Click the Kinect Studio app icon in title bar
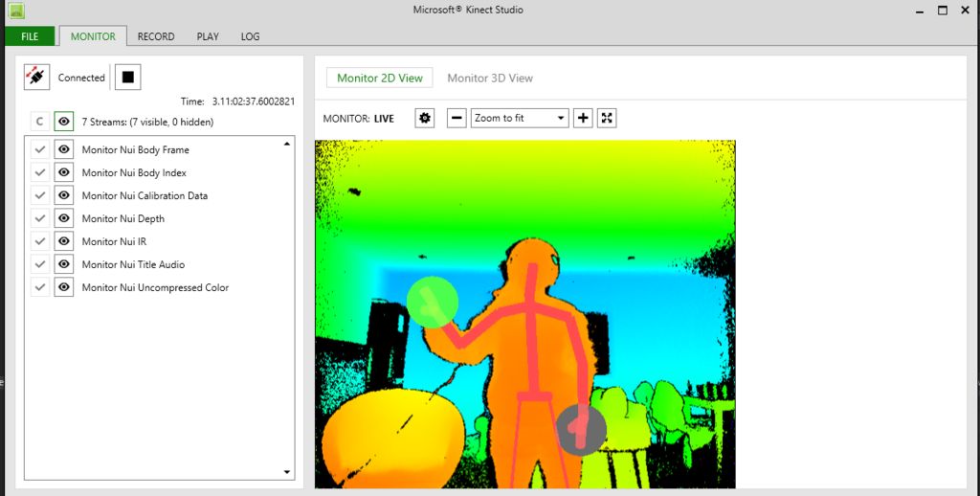980x496 pixels. pyautogui.click(x=16, y=10)
